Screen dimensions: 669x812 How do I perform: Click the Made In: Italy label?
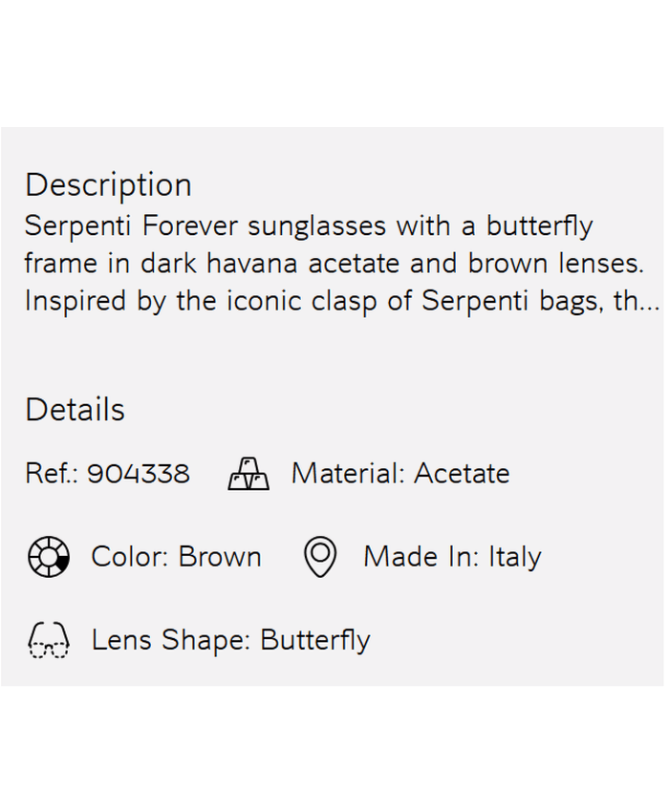[452, 557]
